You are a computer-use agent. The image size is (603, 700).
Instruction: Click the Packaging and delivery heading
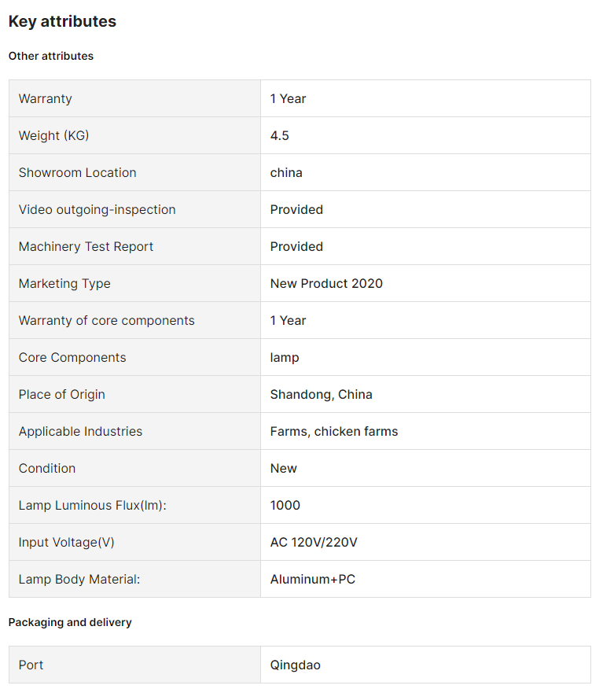click(70, 622)
